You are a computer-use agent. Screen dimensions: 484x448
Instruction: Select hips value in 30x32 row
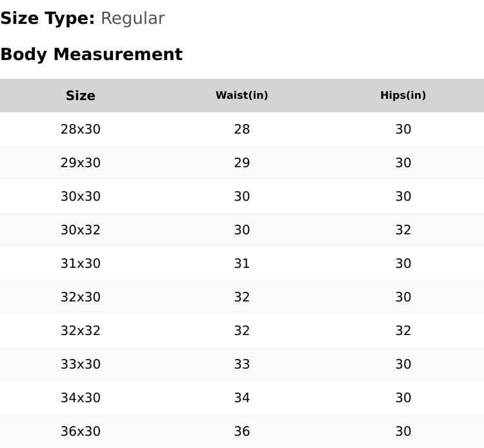click(403, 230)
